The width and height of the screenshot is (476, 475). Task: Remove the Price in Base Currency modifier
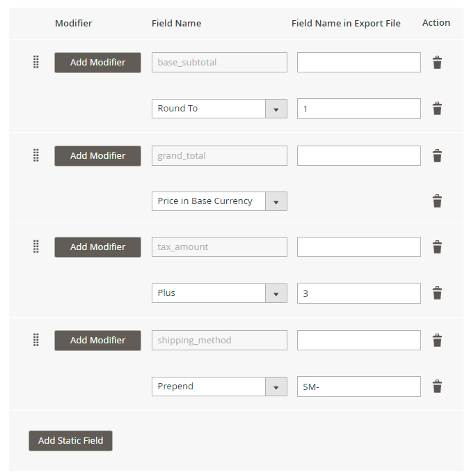click(x=437, y=201)
